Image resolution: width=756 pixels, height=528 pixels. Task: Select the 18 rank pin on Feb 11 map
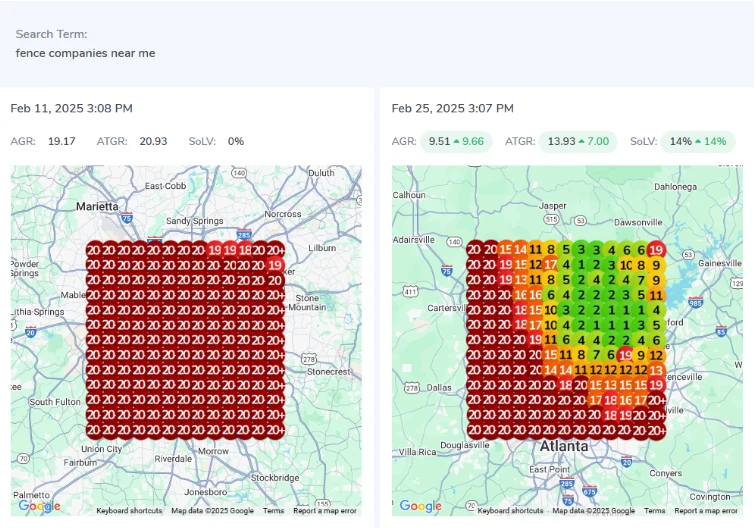[245, 250]
